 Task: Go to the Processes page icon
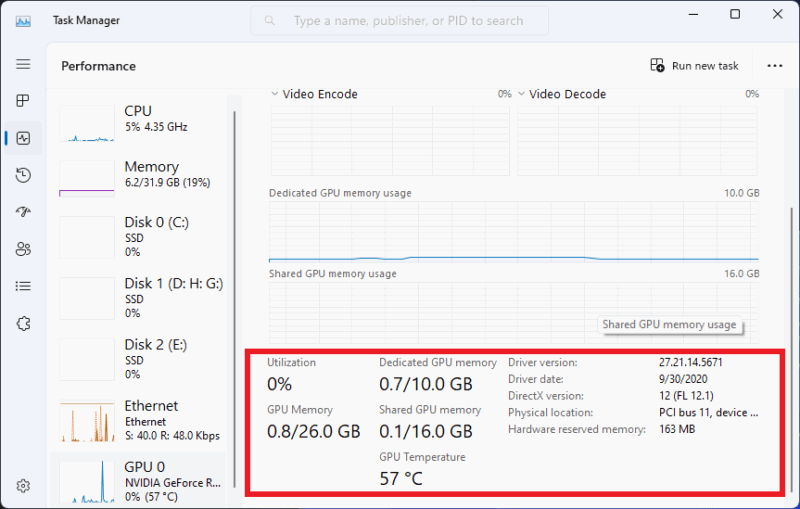[x=23, y=101]
